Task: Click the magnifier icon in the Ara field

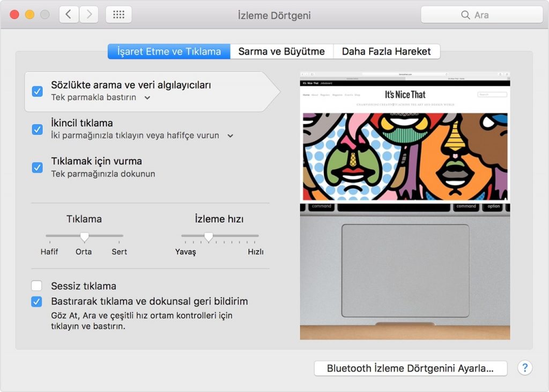Action: [464, 15]
